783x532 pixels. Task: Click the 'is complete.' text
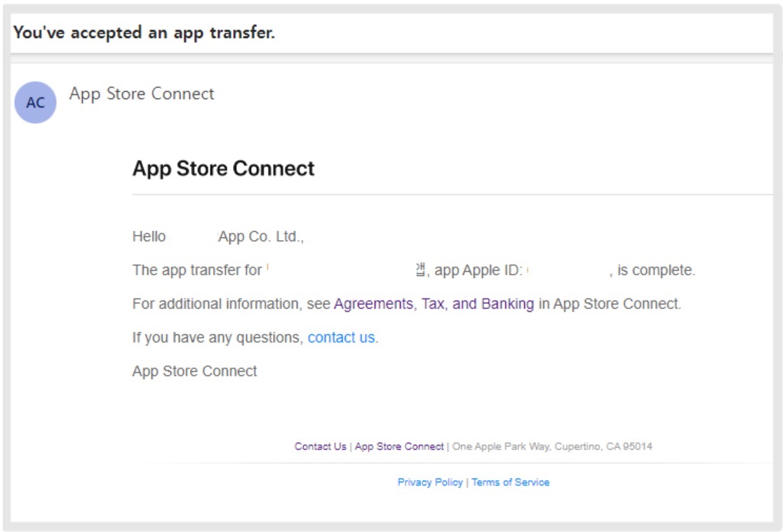[x=656, y=270]
